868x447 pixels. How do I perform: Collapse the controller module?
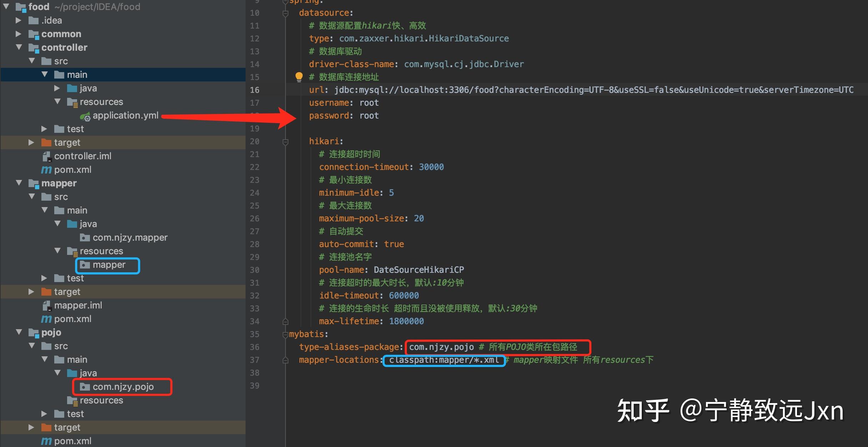click(x=19, y=47)
